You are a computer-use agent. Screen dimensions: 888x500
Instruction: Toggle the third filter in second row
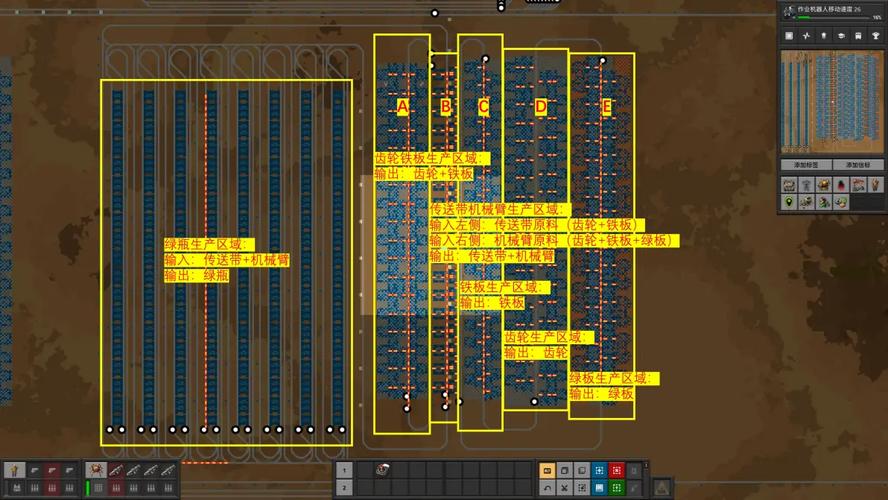824,202
